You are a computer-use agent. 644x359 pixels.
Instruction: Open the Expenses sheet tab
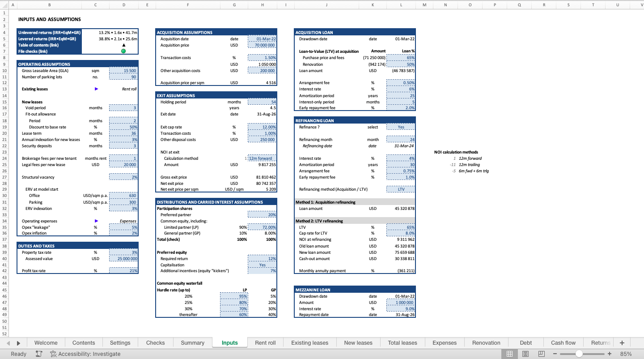tap(445, 343)
